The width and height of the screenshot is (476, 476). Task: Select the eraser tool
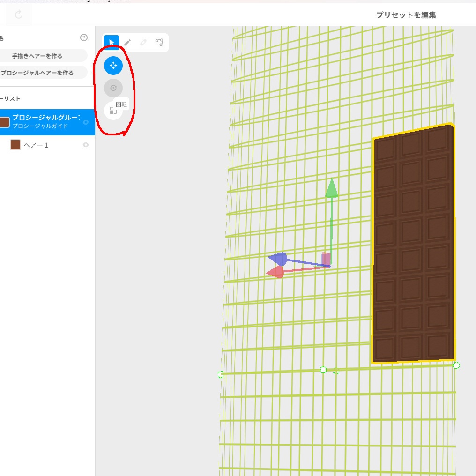143,42
